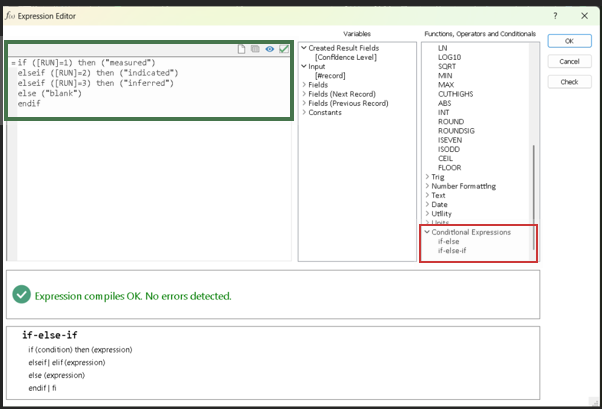The height and width of the screenshot is (409, 602).
Task: Select the ROUND function
Action: 451,122
